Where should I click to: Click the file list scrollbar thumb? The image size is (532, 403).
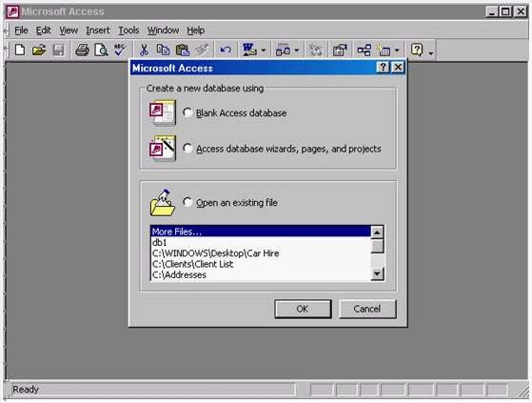pyautogui.click(x=377, y=246)
